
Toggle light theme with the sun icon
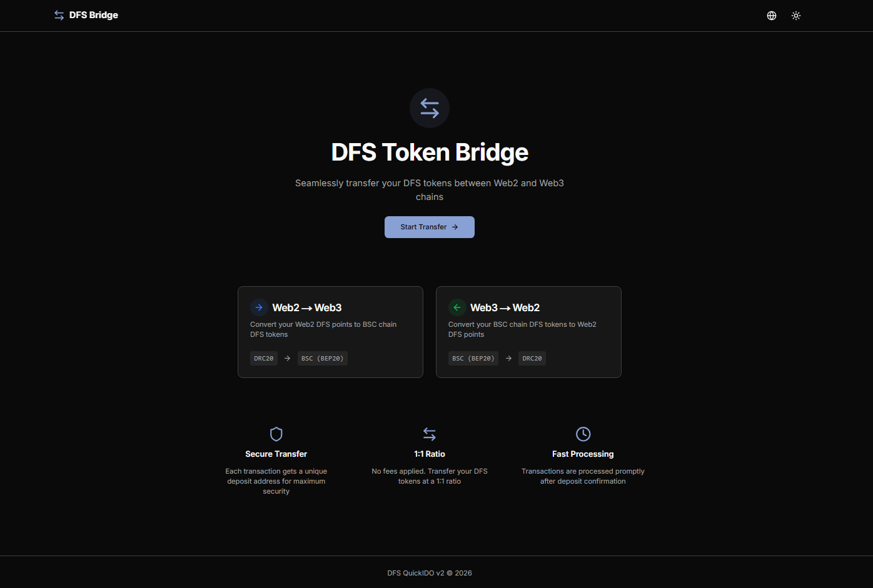[796, 16]
